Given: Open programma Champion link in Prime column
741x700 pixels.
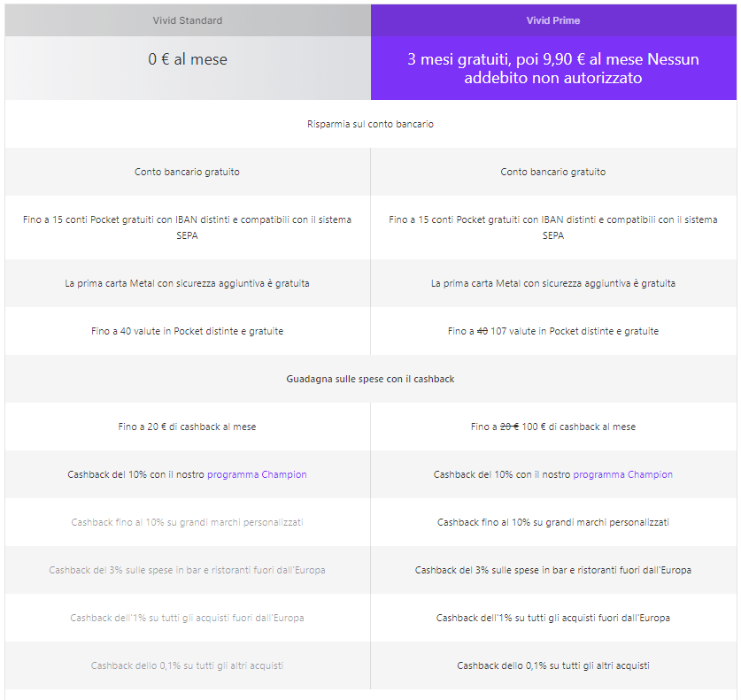Looking at the screenshot, I should tap(623, 474).
